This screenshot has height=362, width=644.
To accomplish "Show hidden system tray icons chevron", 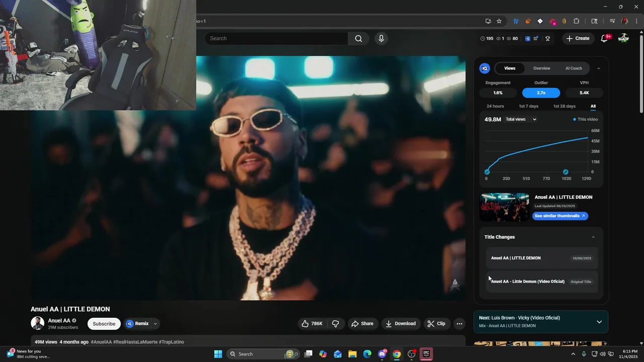I will point(573,354).
